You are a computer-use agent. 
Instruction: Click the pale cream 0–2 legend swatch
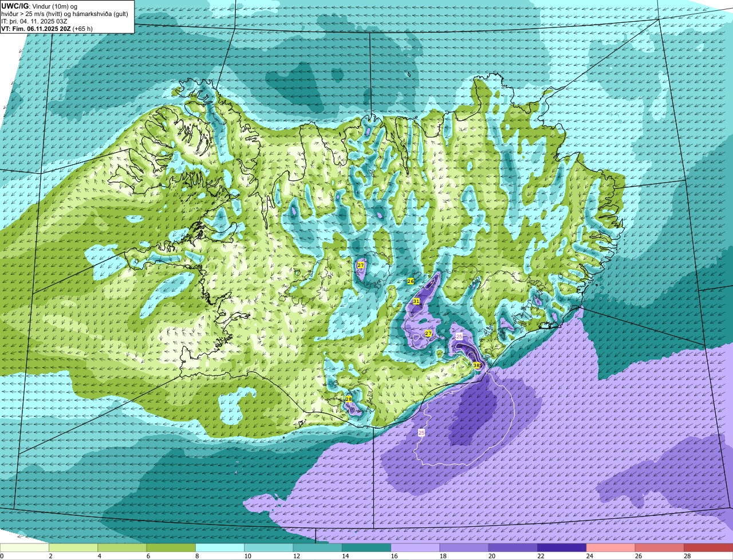(x=25, y=548)
